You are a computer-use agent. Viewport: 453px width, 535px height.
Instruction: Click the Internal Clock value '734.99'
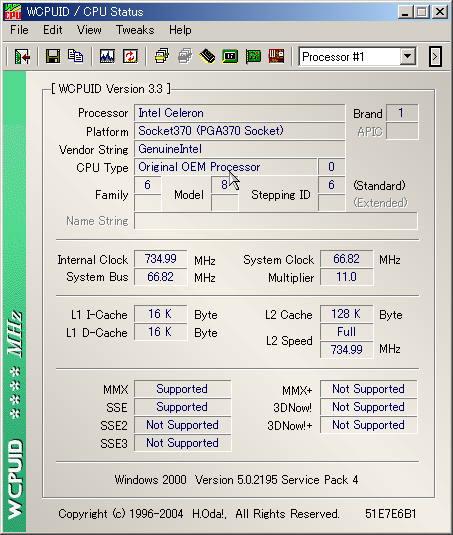(x=161, y=259)
